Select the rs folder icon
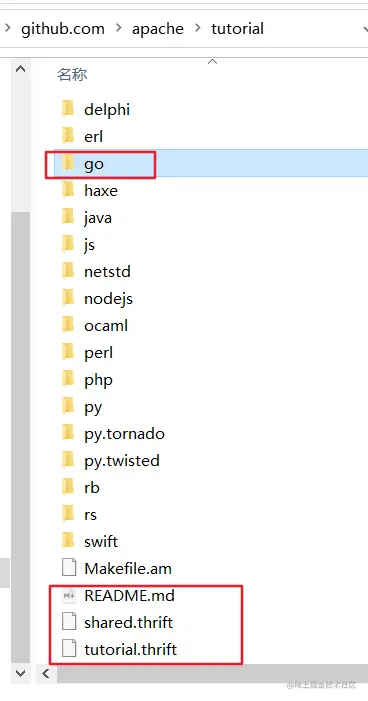 tap(68, 514)
